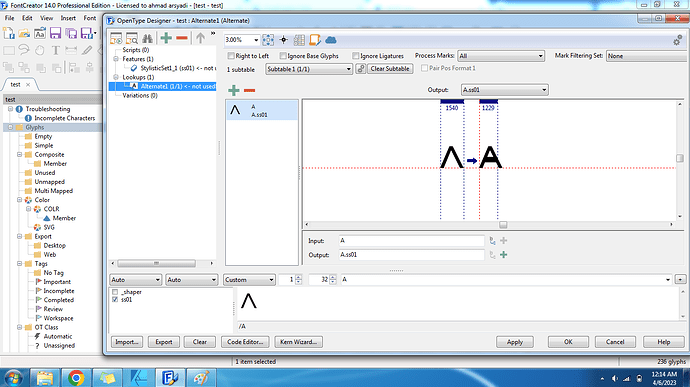690x387 pixels.
Task: Uncheck the ss01 feature checkbox
Action: point(115,299)
